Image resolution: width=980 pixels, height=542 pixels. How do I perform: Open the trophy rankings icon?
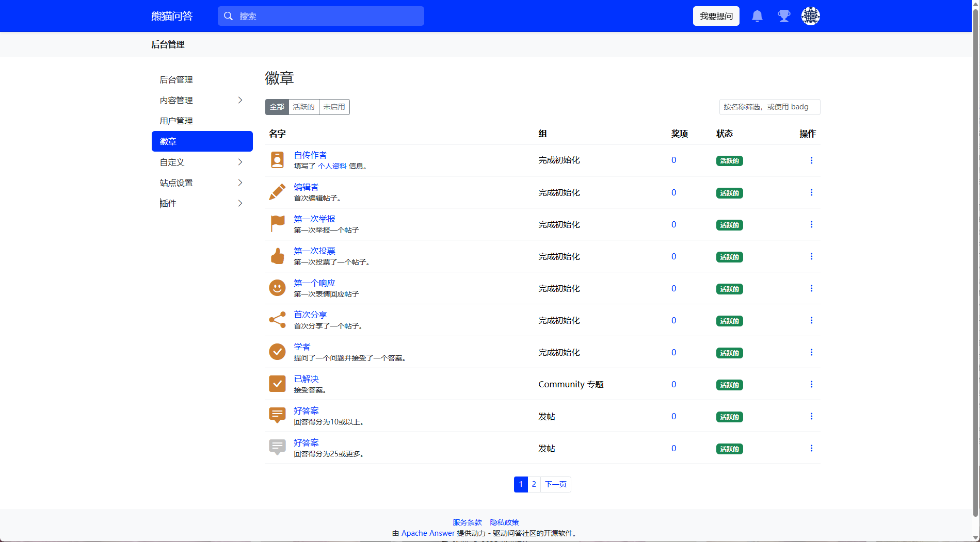[x=784, y=16]
